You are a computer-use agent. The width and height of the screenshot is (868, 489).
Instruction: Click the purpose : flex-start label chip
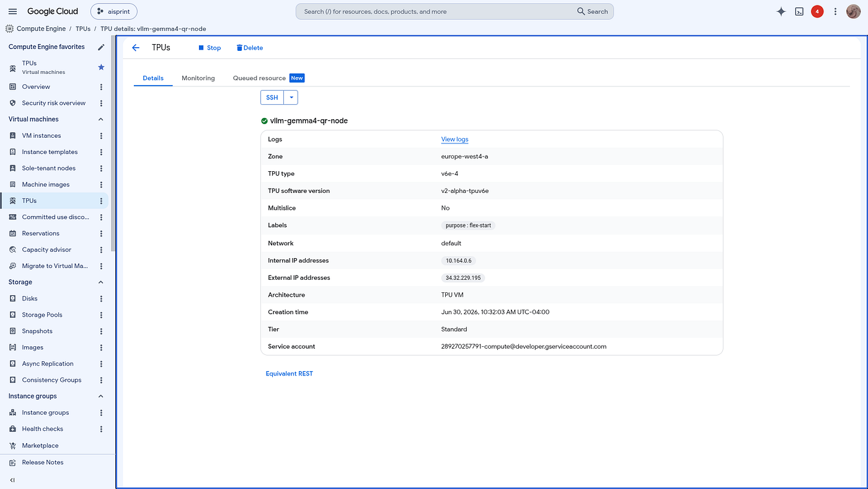click(468, 225)
